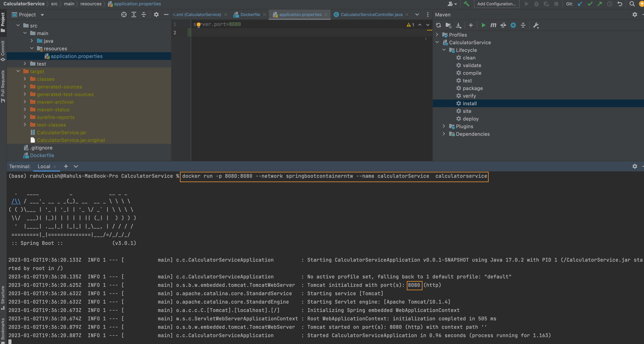Open the Commit tool window tab
Image resolution: width=644 pixels, height=344 pixels.
click(3, 51)
